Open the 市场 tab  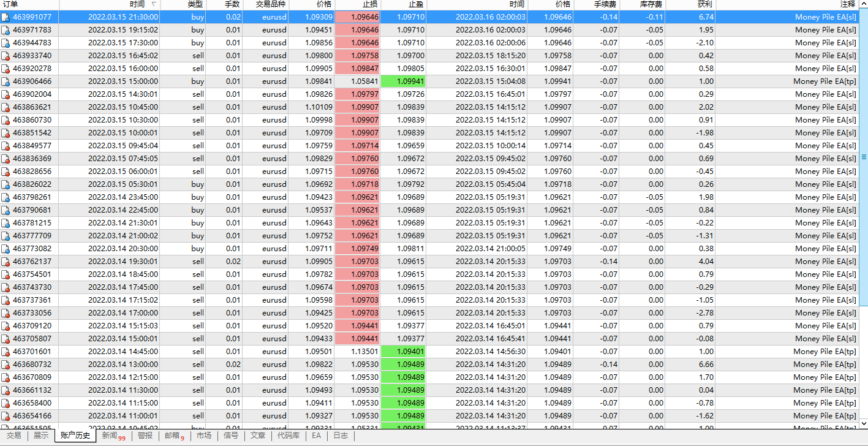204,436
